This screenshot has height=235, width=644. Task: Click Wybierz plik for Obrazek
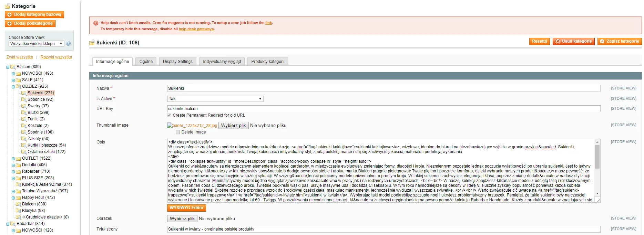[x=182, y=219]
